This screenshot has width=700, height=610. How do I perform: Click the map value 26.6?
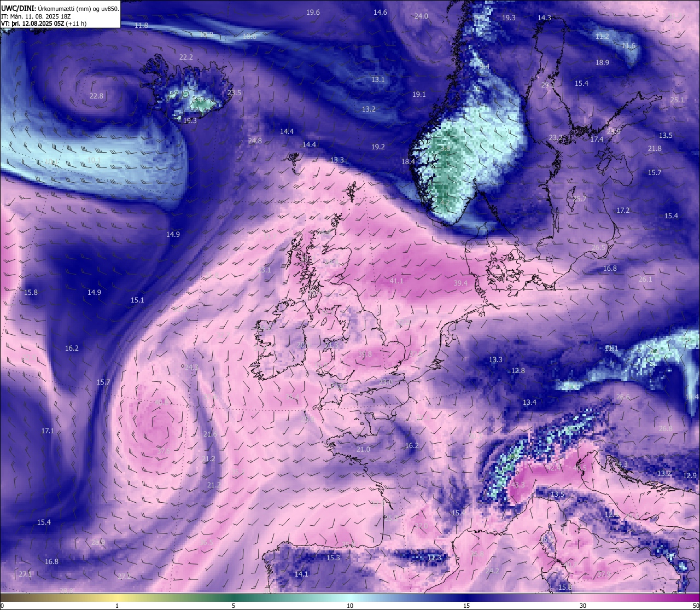(x=623, y=397)
